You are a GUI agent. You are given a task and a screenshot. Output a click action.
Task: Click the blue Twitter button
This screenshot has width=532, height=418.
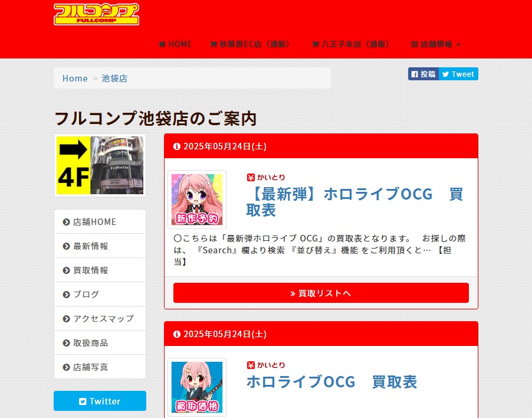click(100, 401)
